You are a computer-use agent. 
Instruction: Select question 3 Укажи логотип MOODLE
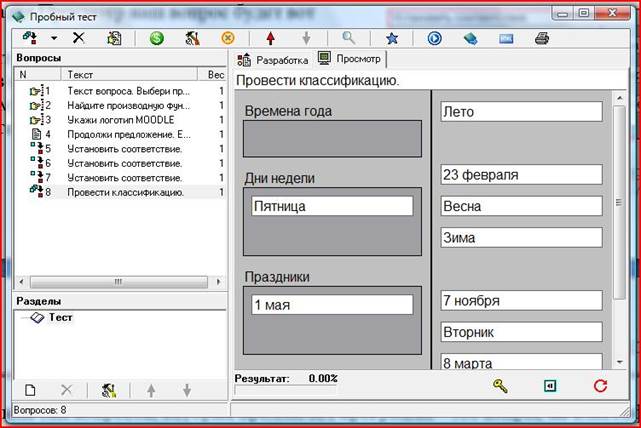(120, 120)
